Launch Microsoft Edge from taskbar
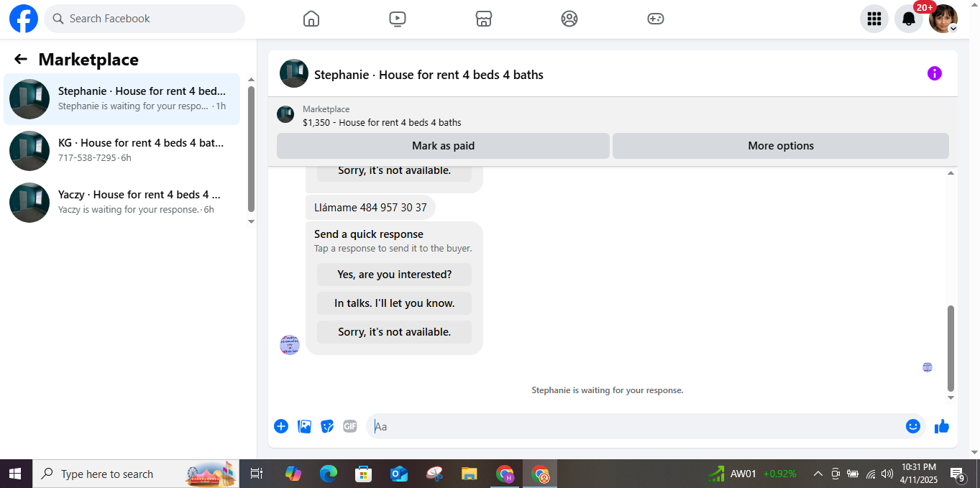 coord(329,474)
